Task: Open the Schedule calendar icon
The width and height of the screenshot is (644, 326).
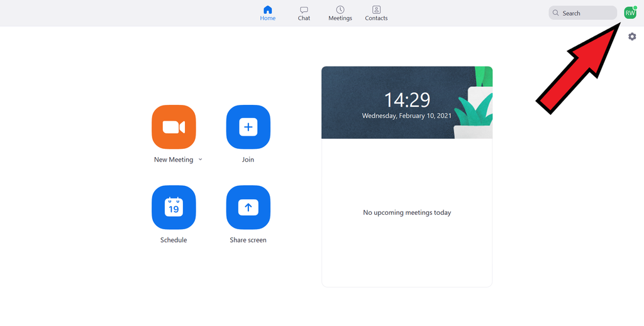Action: coord(174,207)
